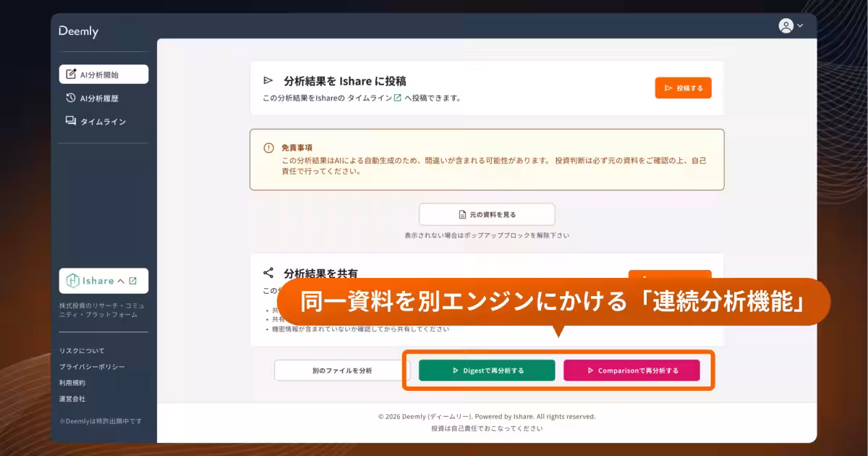Expand the chevron next to the account avatar

(799, 25)
